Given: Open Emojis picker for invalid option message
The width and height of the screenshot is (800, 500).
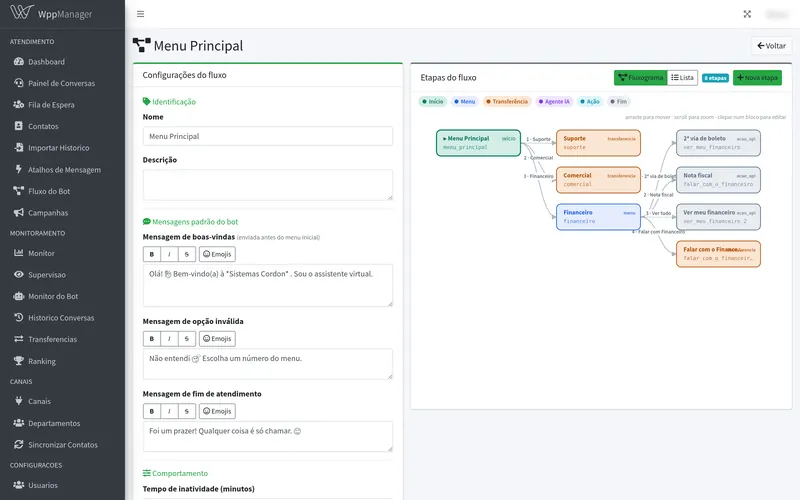Looking at the screenshot, I should click(x=217, y=339).
